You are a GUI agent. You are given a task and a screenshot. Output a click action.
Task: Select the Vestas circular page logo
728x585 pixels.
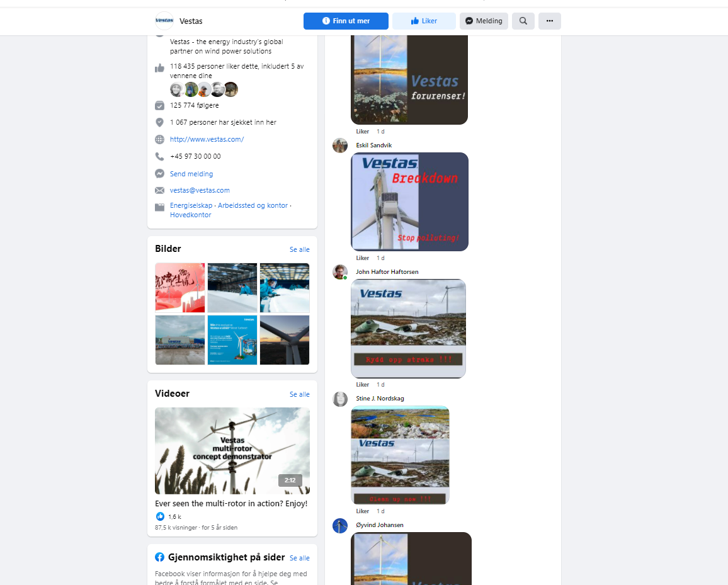tap(164, 20)
